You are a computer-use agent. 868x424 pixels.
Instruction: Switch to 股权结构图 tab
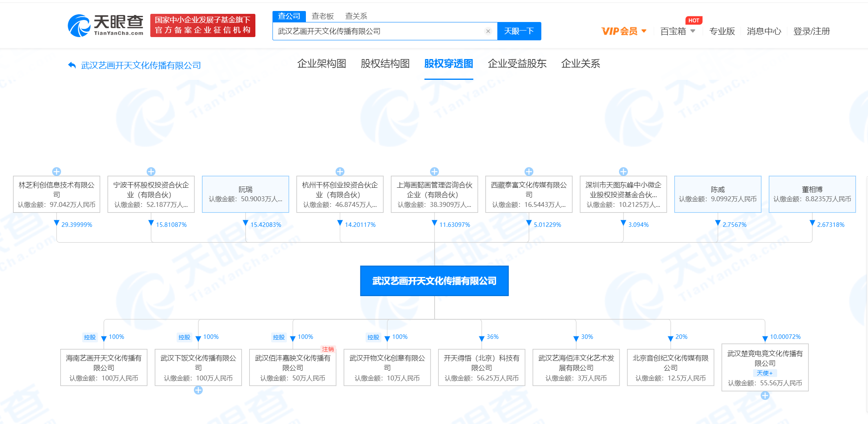pos(385,64)
